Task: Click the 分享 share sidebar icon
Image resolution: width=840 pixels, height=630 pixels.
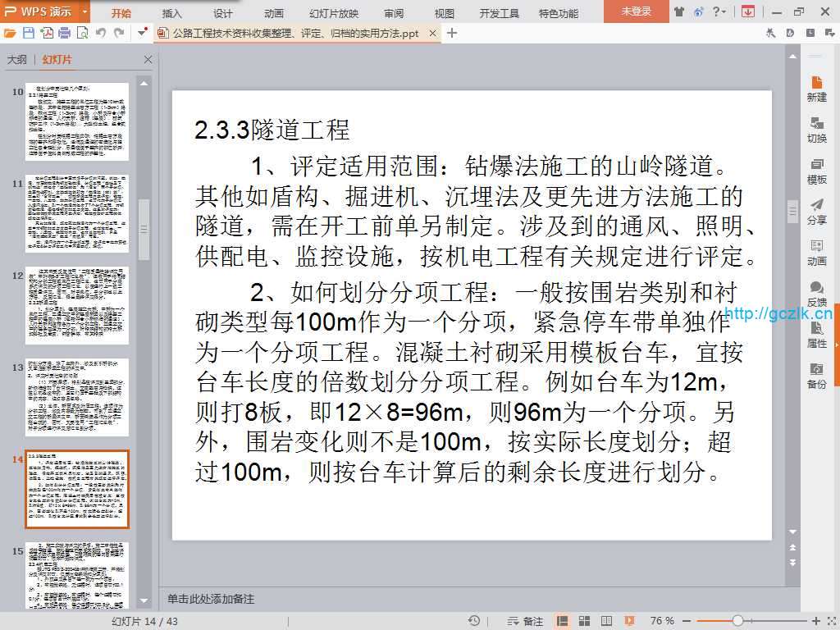Action: 816,212
